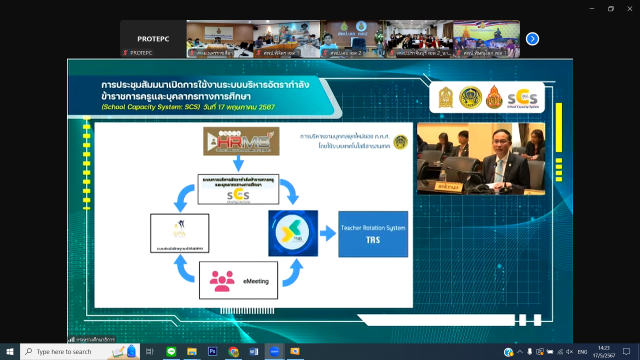Open the taskbar clock showing 14:23
Screen dimensions: 640x360
(x=604, y=352)
